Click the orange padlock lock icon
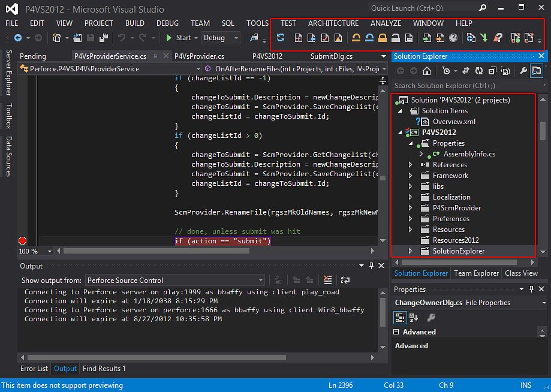Screen dimensions: 551x392 (382, 38)
